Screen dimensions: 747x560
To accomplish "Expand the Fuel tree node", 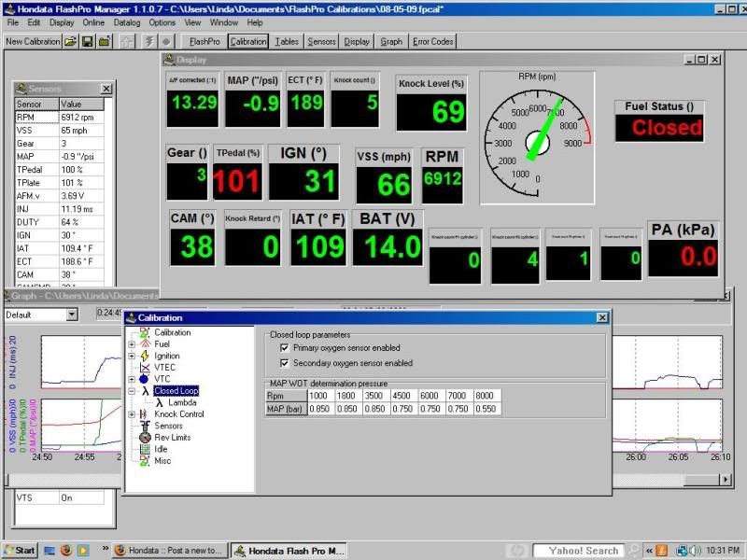I will 132,343.
